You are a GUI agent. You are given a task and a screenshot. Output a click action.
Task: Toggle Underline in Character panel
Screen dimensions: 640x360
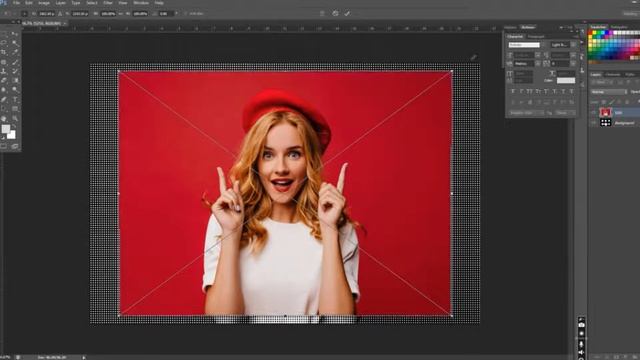tap(563, 91)
